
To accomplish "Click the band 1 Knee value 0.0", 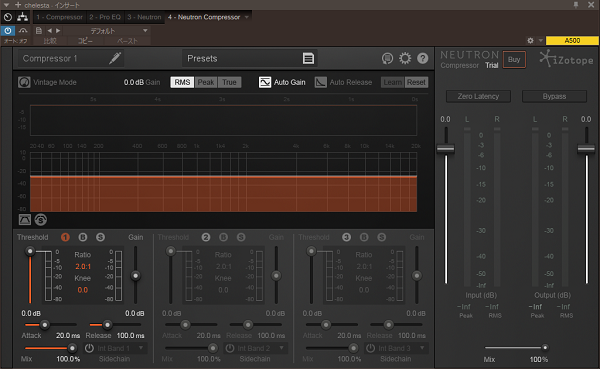I will (x=83, y=290).
